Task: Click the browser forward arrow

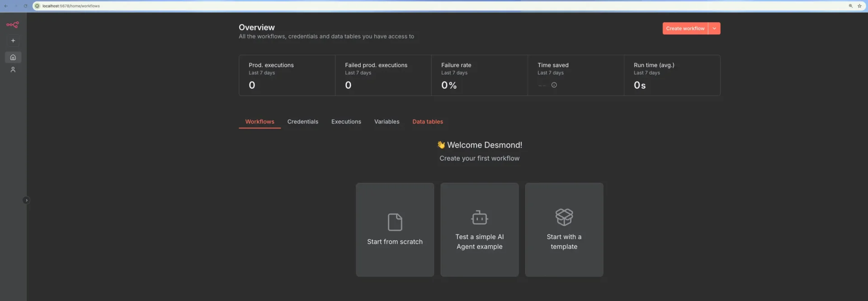Action: pos(15,6)
